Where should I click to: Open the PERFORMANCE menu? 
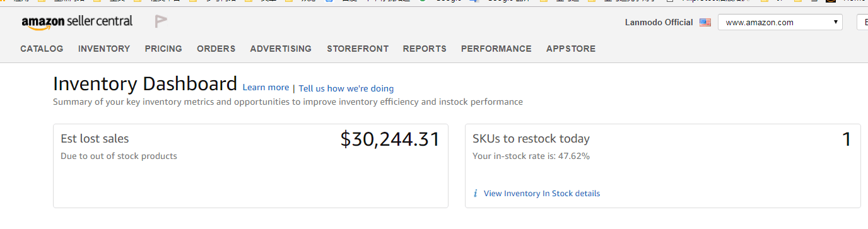496,49
